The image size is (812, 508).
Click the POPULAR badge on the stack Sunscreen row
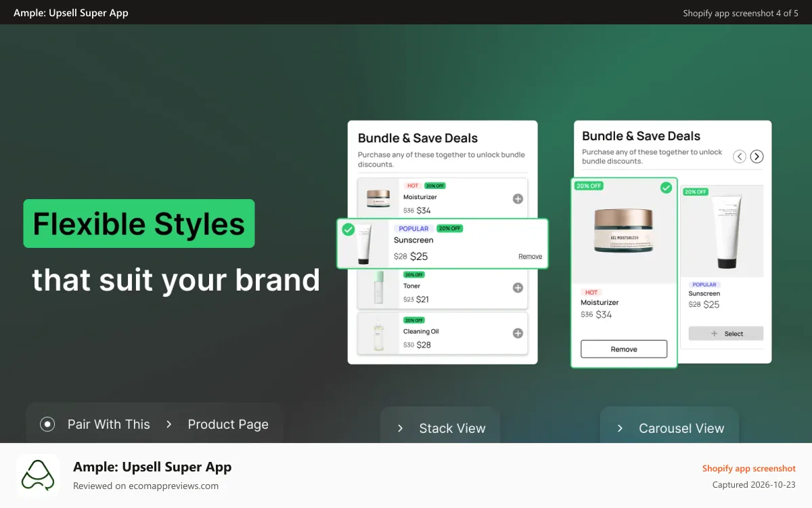coord(413,229)
